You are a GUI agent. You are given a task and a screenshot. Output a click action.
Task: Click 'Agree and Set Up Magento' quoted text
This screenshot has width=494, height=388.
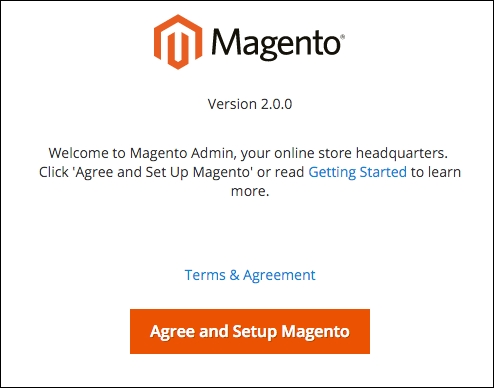click(x=163, y=172)
